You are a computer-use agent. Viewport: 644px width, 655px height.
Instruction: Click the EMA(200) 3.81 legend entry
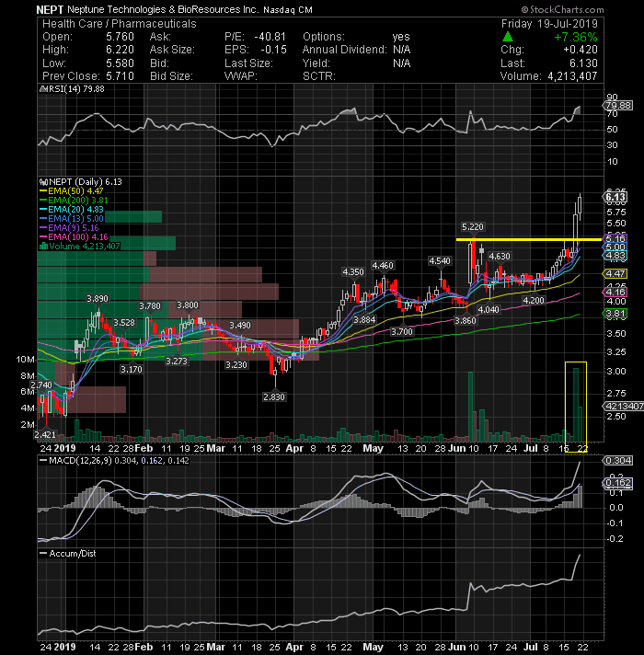point(74,201)
